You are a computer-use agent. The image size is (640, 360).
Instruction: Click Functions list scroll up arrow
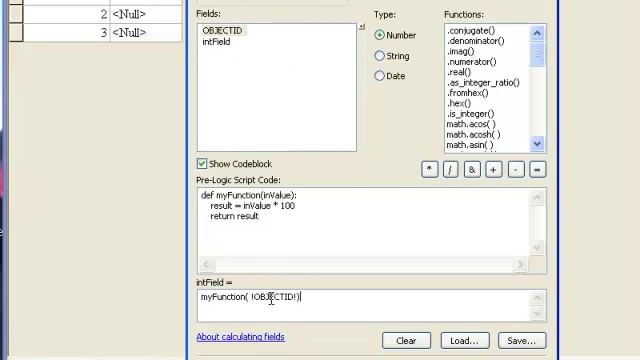[x=537, y=33]
